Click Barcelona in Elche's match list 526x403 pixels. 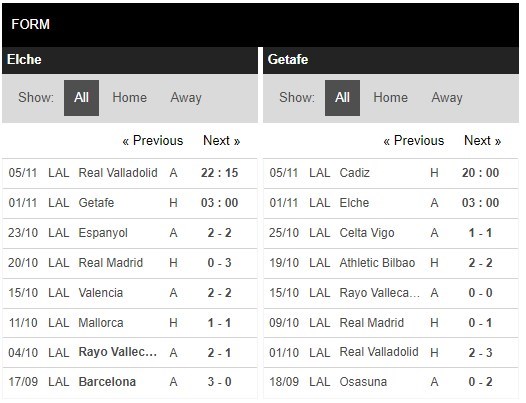[107, 382]
